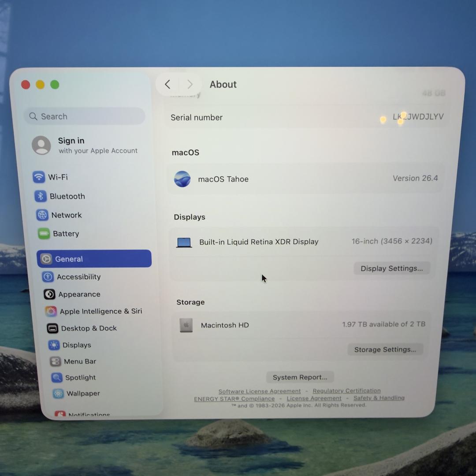The width and height of the screenshot is (476, 476).
Task: Click 1.97 TB available of 2 TB
Action: tap(384, 324)
